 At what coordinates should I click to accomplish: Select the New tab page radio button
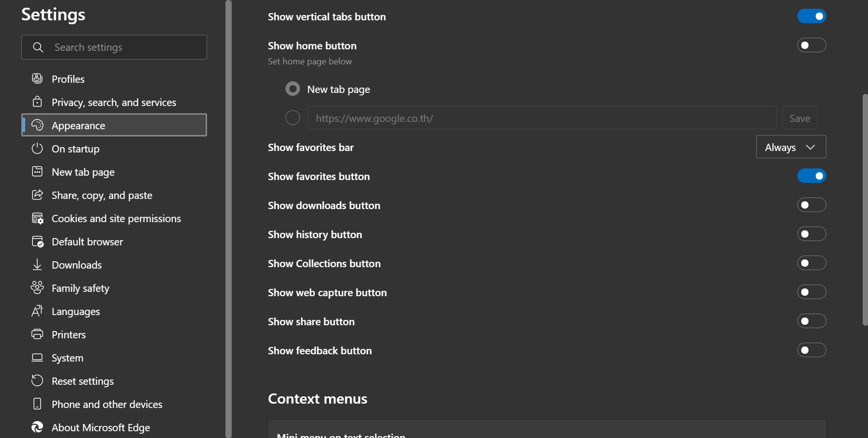point(293,89)
